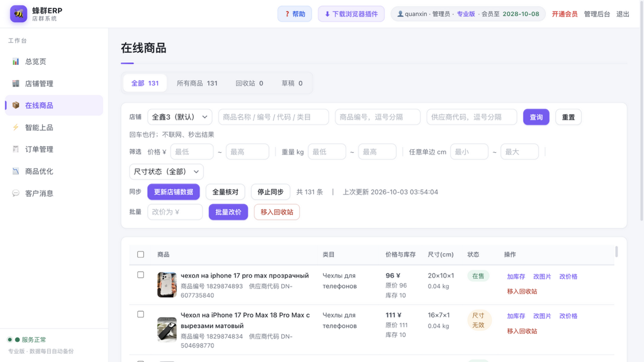Screen dimensions: 644x362
Task: Open the 尺寸状态（全部）dropdown
Action: point(166,172)
